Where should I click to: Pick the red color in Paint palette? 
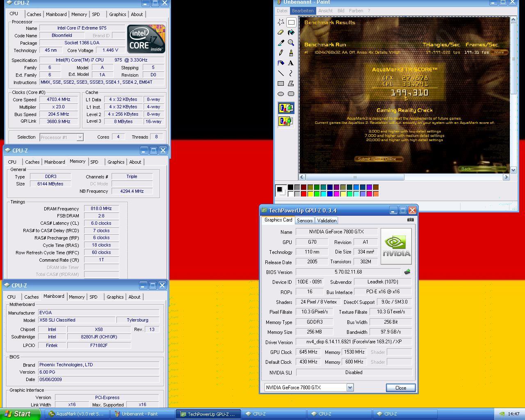click(x=304, y=194)
